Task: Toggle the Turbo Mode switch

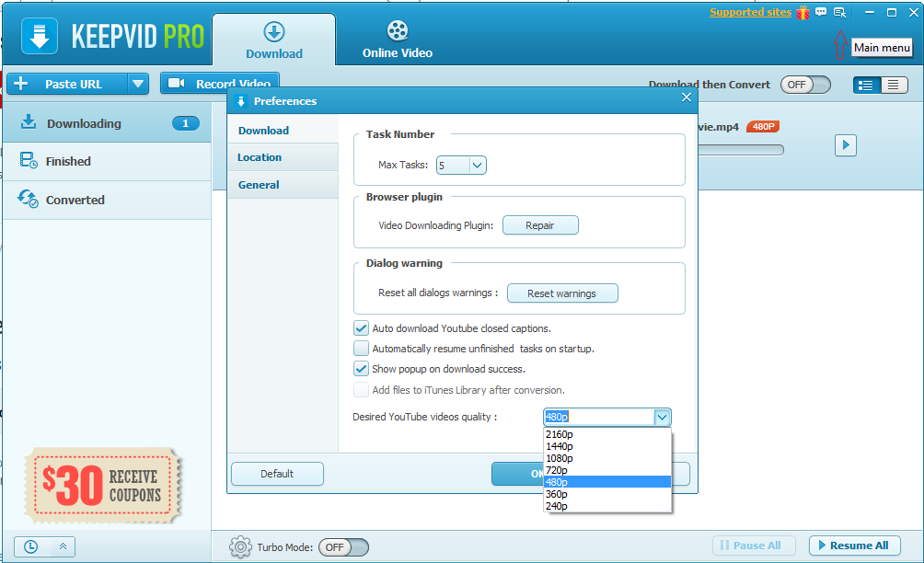Action: 344,547
